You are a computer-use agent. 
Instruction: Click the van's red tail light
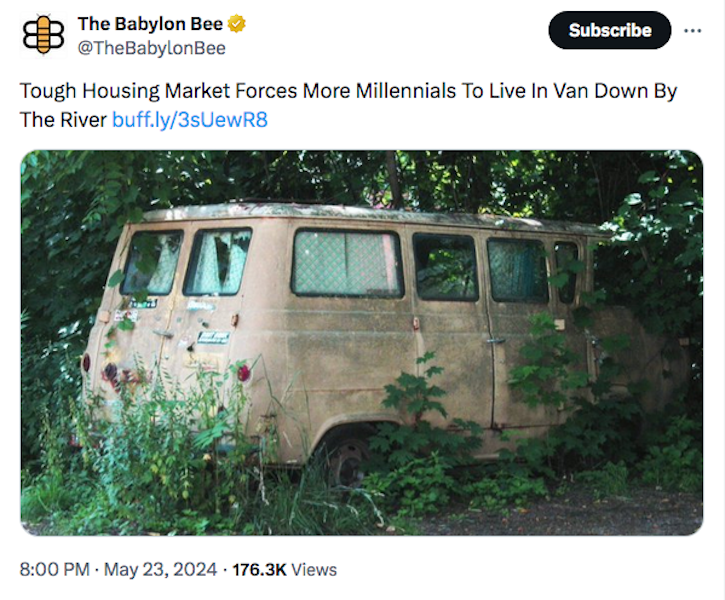coord(243,373)
